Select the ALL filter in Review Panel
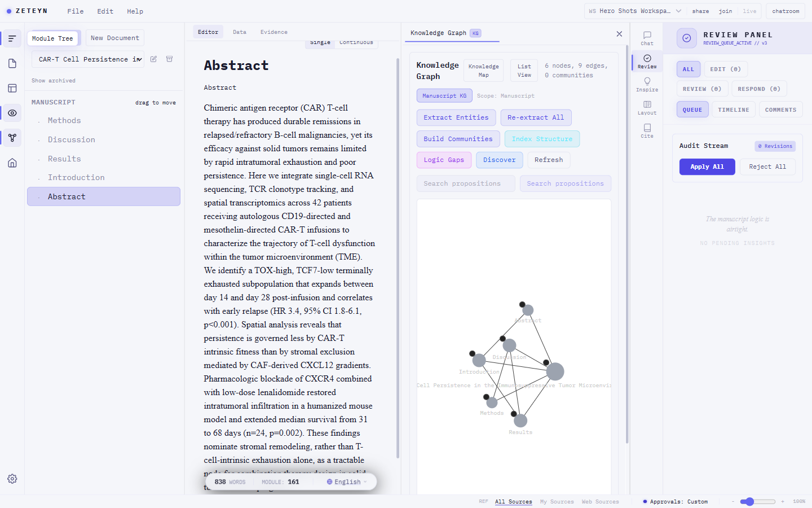Screen dimensions: 812x508 pos(689,69)
